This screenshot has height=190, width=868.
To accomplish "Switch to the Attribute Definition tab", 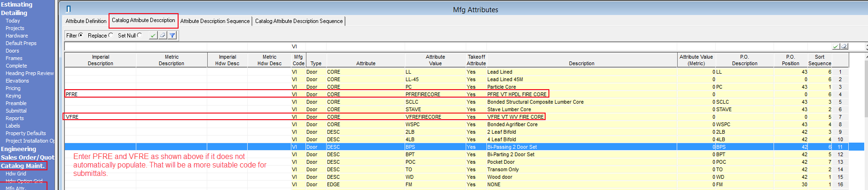I will click(86, 21).
